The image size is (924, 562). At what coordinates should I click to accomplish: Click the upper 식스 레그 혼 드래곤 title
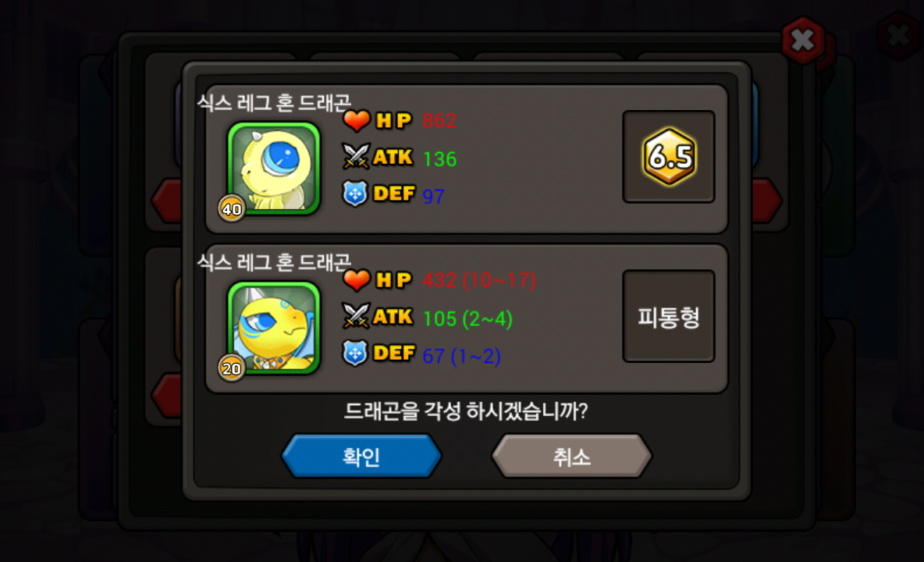click(x=274, y=102)
